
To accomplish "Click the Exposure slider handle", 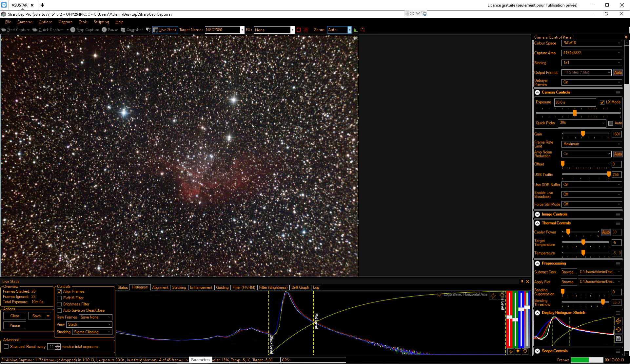I will pyautogui.click(x=575, y=113).
